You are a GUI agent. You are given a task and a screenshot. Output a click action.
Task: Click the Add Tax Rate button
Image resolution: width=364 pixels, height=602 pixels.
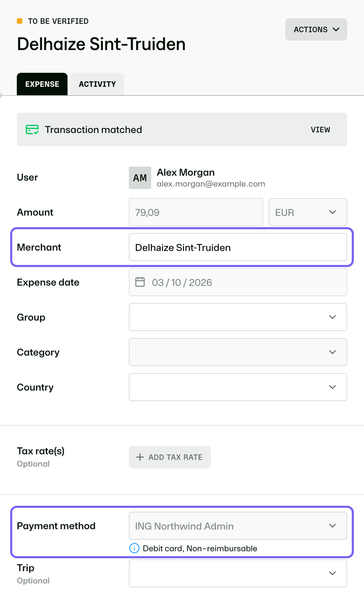coord(170,457)
